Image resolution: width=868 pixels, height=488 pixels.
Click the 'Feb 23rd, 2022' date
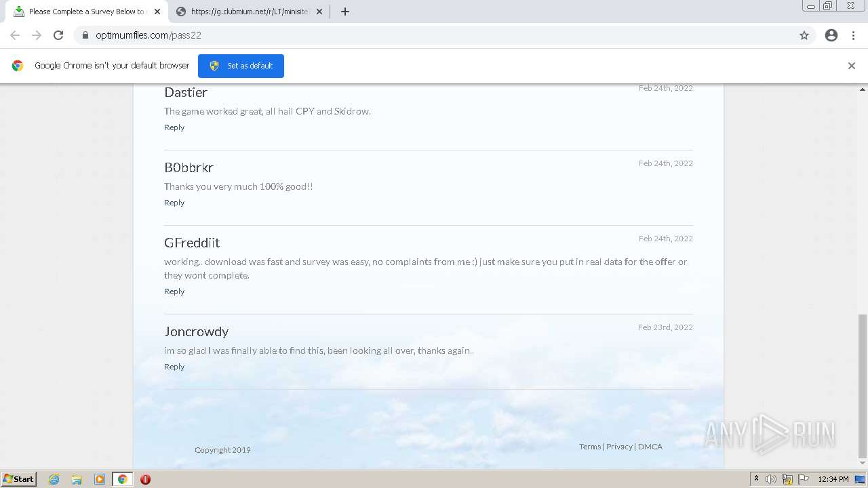[665, 327]
